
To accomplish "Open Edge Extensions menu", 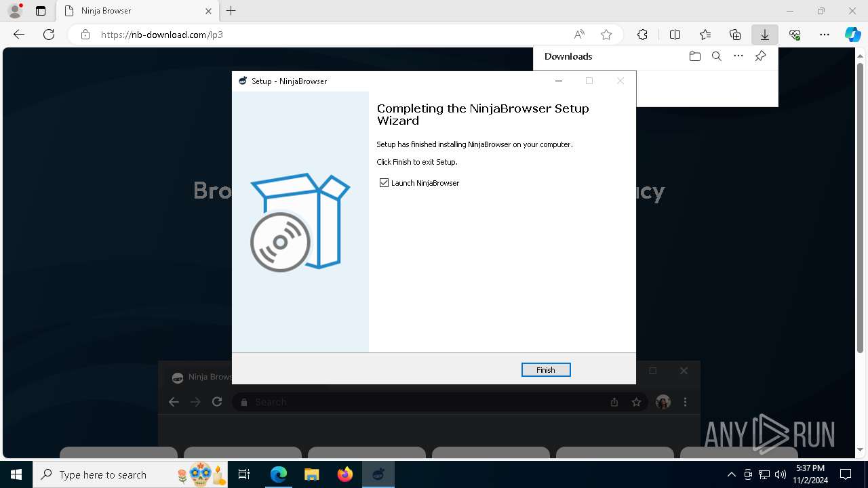I will click(x=642, y=35).
